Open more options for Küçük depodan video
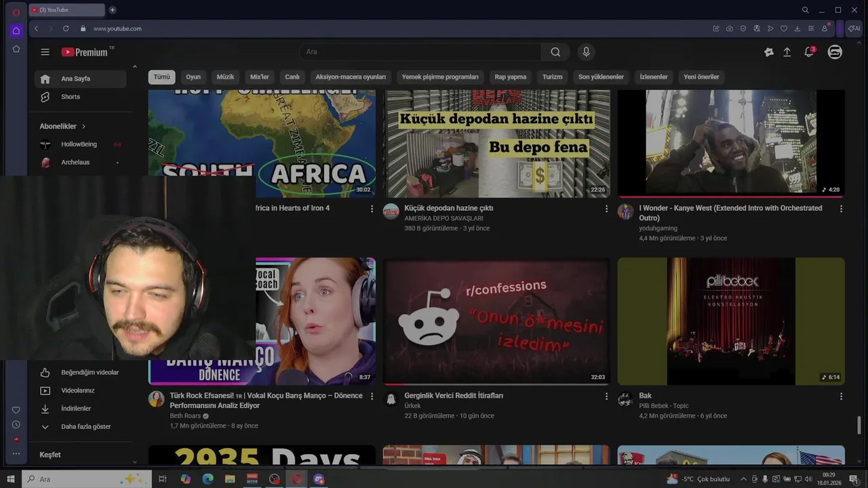The height and width of the screenshot is (488, 868). (606, 209)
